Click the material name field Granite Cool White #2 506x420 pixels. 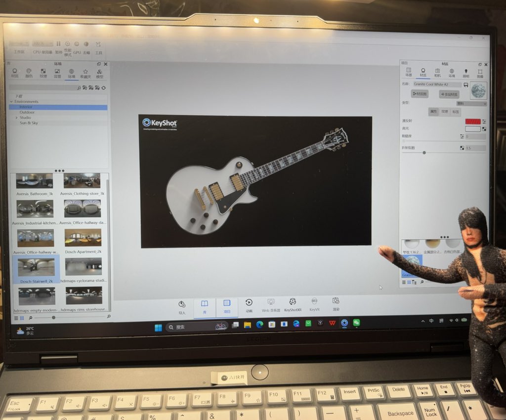[437, 84]
